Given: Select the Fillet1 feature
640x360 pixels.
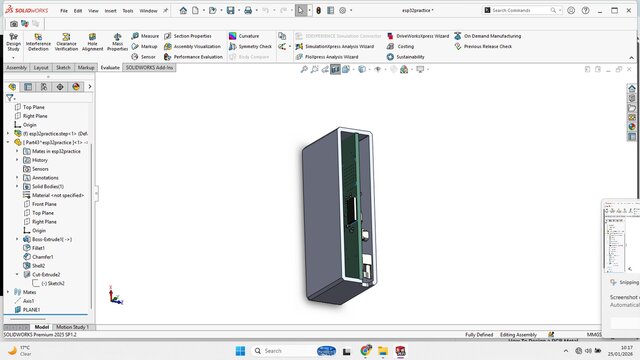Looking at the screenshot, I should coord(34,248).
